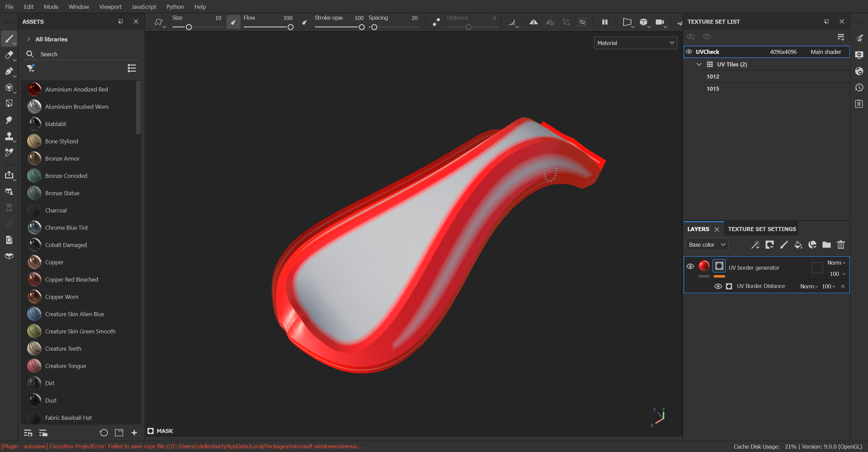
Task: Hide the UV border generator layer
Action: 691,266
